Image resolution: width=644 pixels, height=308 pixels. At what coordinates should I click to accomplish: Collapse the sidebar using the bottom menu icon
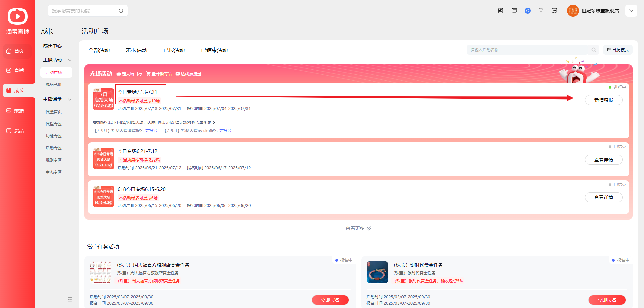70,299
